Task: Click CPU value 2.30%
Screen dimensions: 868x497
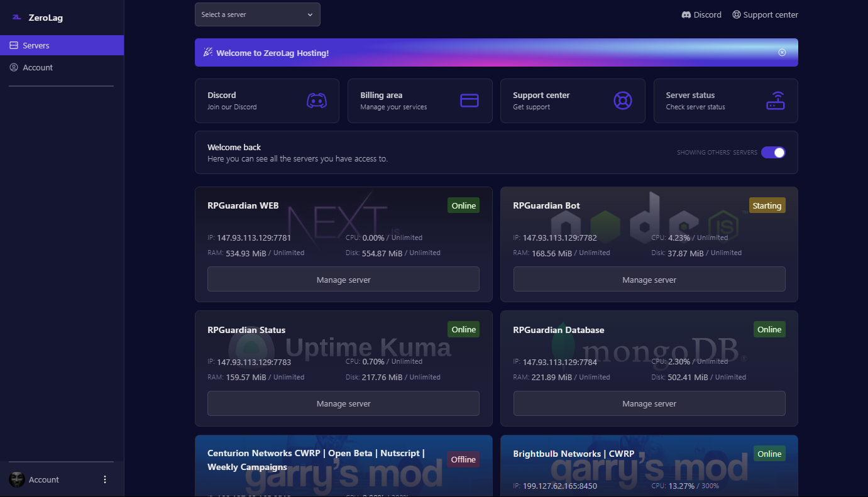Action: (679, 362)
